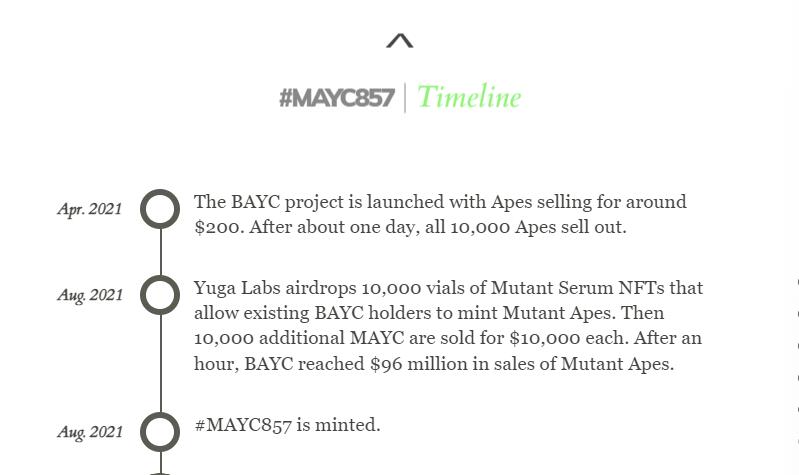Click the timeline line between Apr. and Aug. markers
This screenshot has width=799, height=475.
[161, 252]
